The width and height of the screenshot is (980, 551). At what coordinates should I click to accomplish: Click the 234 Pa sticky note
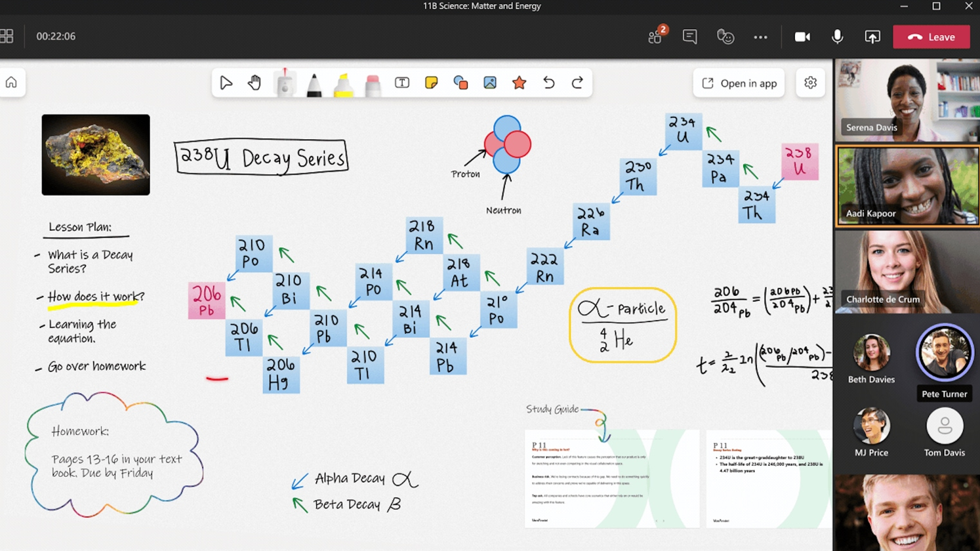point(720,169)
